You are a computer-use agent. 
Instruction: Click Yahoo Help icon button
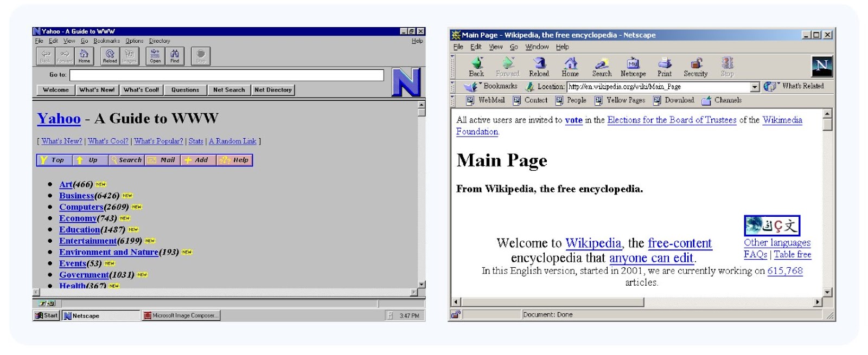click(x=234, y=160)
